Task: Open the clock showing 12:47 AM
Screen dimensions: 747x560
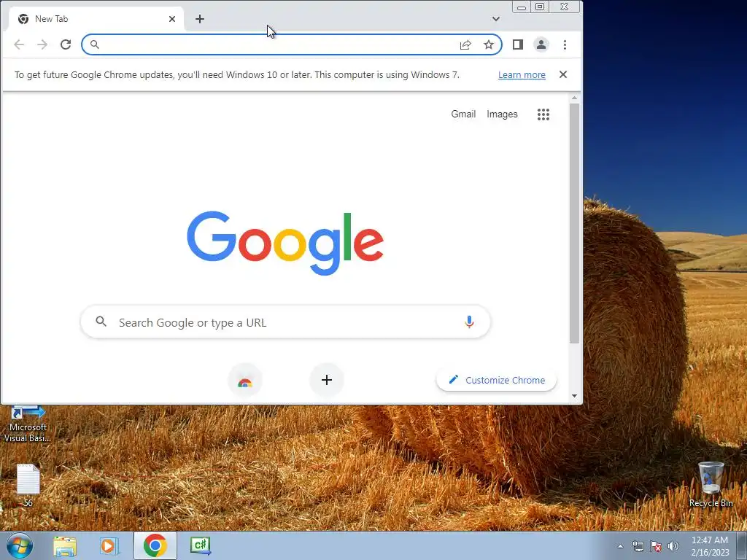Action: coord(710,546)
